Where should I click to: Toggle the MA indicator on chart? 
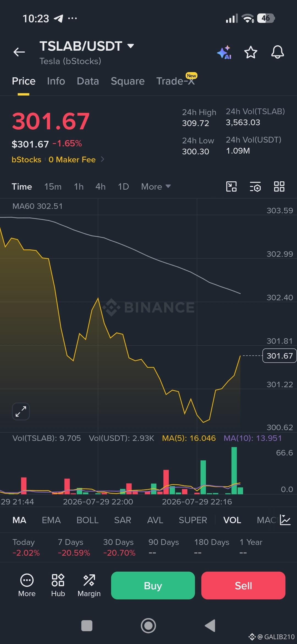tap(20, 520)
